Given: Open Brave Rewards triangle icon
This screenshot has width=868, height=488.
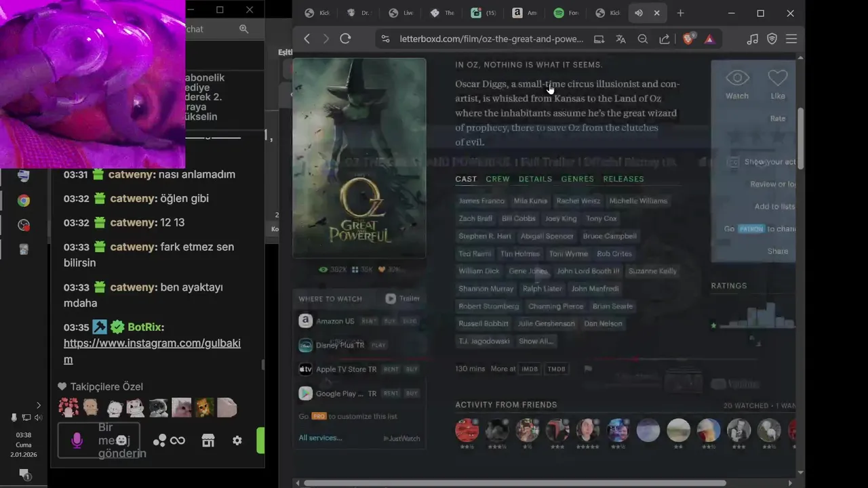Looking at the screenshot, I should coord(709,39).
